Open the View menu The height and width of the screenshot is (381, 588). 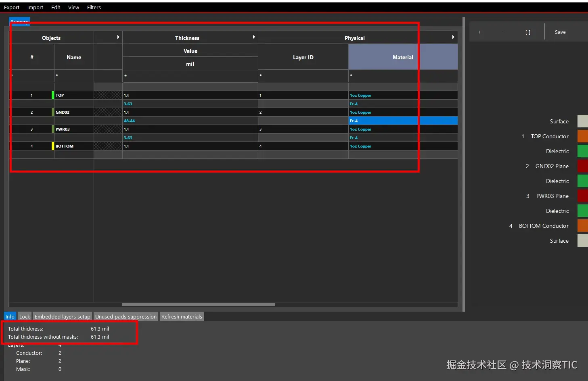click(x=73, y=7)
